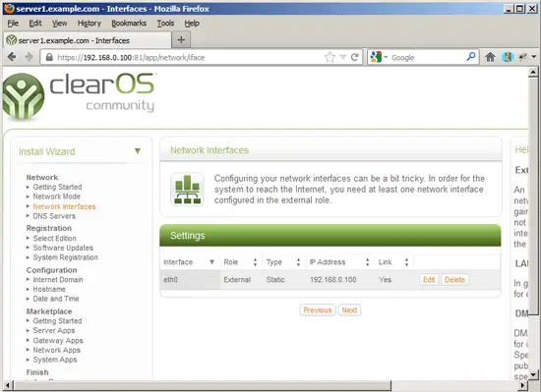Open the History menu
541x392 pixels.
point(89,23)
